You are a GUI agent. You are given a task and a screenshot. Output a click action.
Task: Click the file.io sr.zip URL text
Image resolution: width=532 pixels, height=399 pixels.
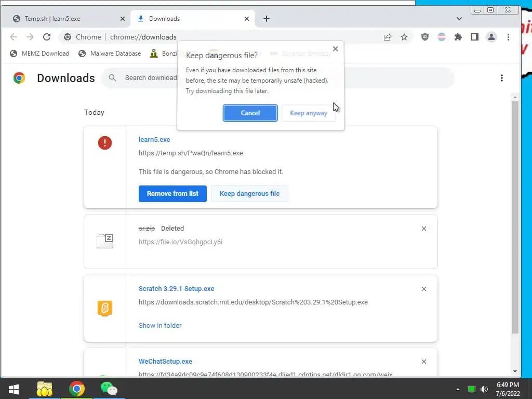pyautogui.click(x=180, y=242)
